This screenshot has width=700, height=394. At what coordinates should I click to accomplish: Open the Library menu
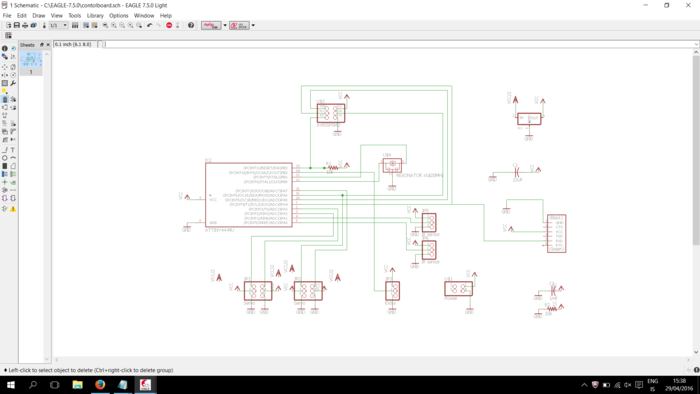pyautogui.click(x=95, y=16)
